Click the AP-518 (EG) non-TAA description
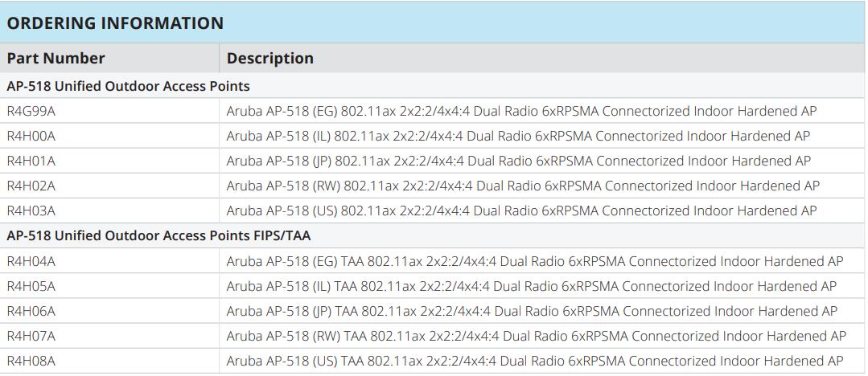The width and height of the screenshot is (868, 376). pos(521,111)
